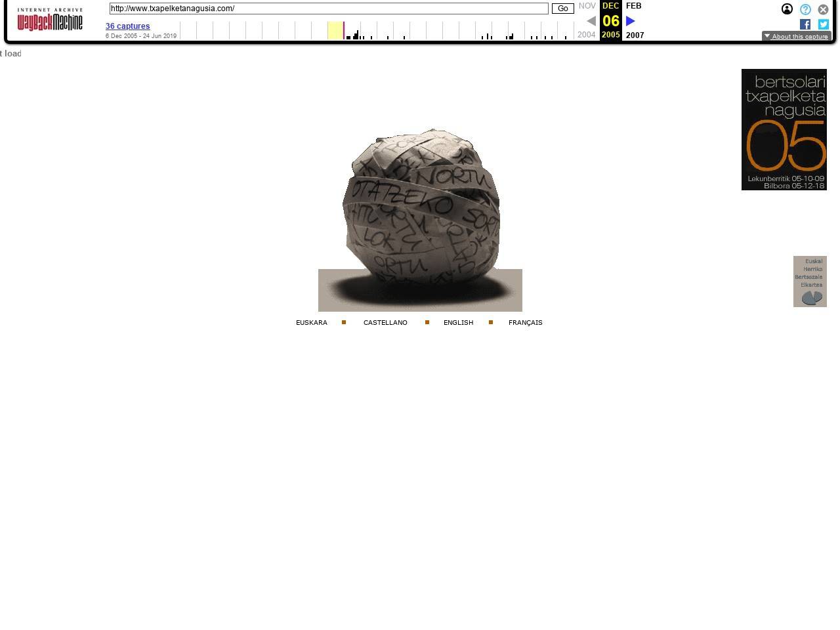840x630 pixels.
Task: Jump to FEB 2007 capture
Action: pos(634,6)
